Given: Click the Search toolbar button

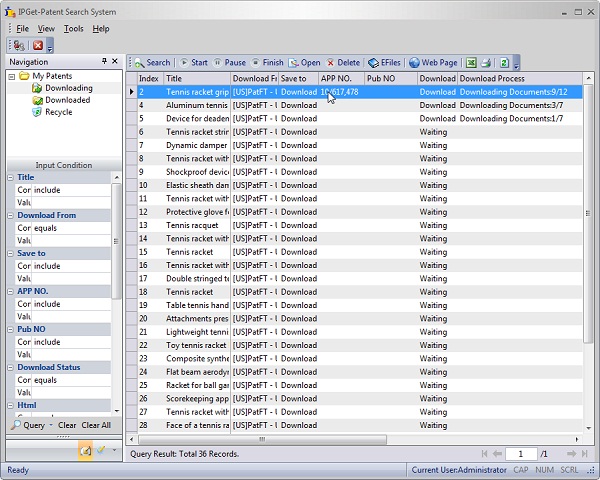Looking at the screenshot, I should [x=152, y=62].
